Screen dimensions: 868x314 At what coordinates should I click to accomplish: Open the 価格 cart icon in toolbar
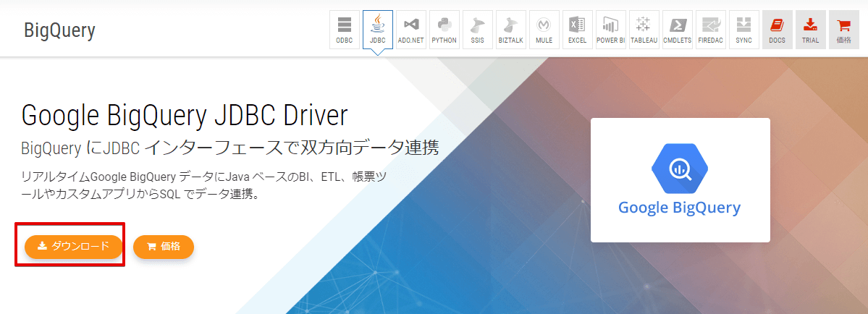point(843,30)
